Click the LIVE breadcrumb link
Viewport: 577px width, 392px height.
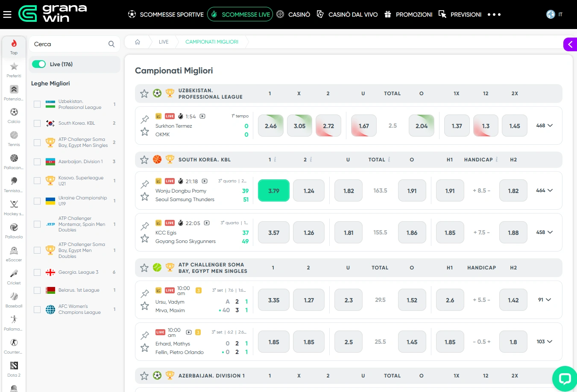pos(164,42)
